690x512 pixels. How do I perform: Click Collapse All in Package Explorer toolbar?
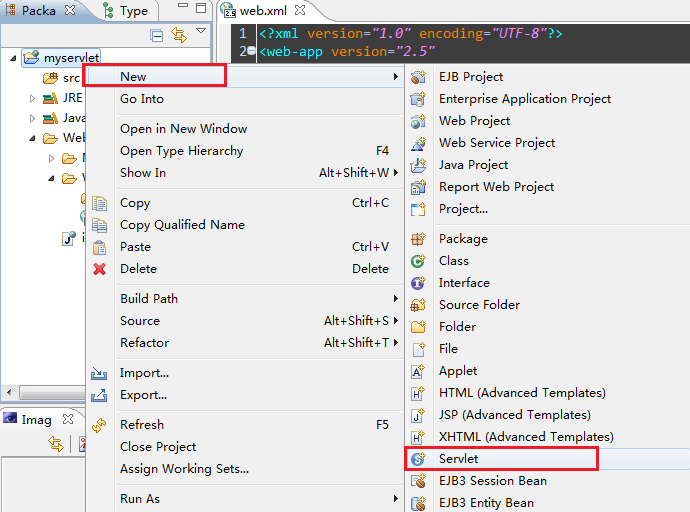[x=157, y=35]
